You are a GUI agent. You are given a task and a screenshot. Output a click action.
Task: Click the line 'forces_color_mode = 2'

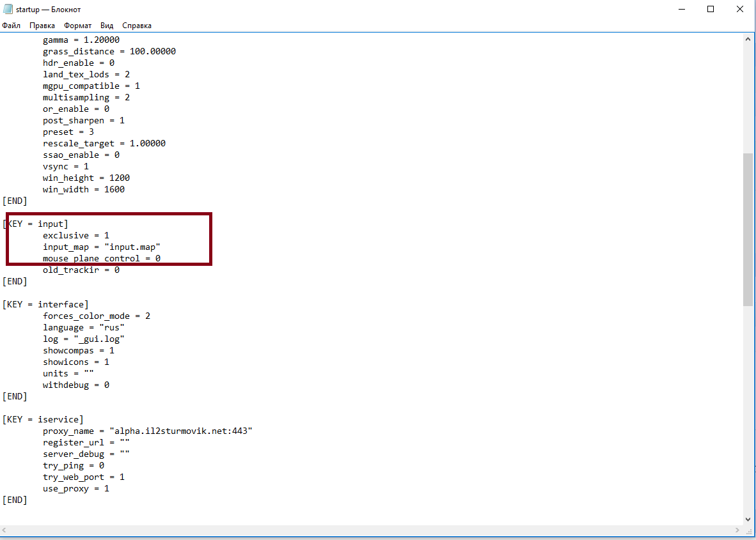pos(97,316)
